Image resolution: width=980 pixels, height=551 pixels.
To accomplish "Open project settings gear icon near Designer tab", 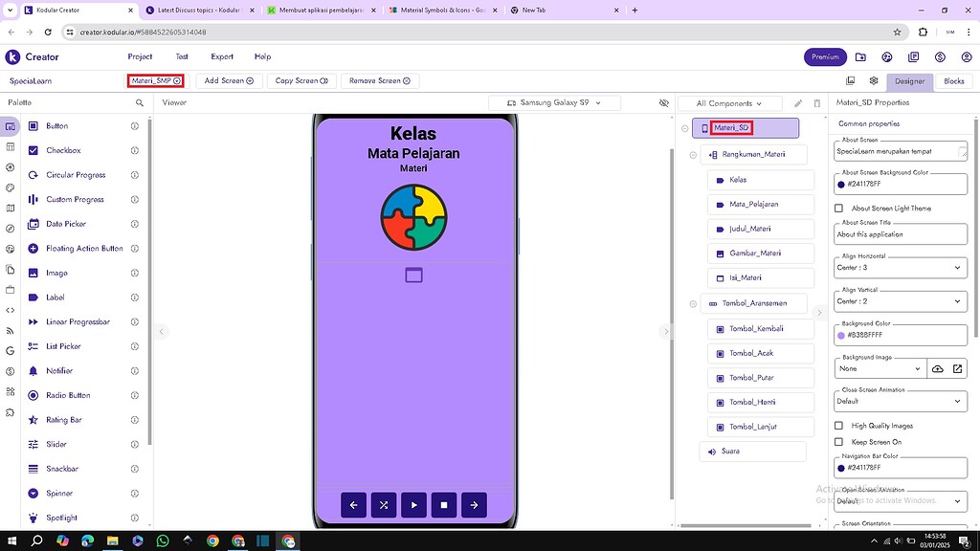I will [x=874, y=80].
